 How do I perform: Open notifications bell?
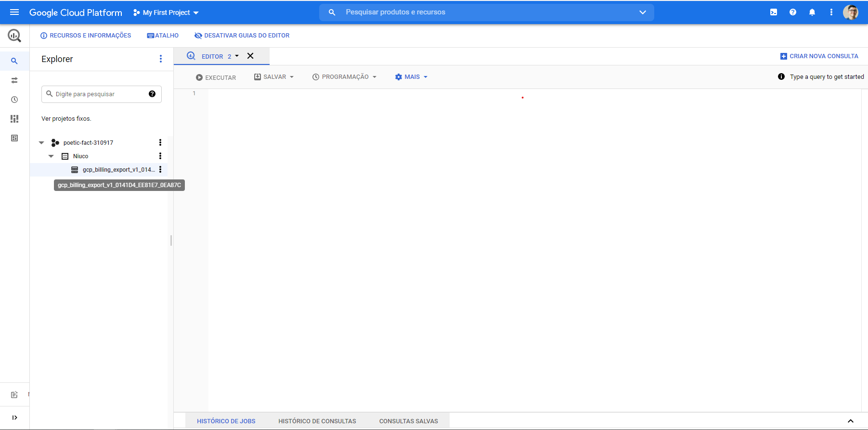812,12
